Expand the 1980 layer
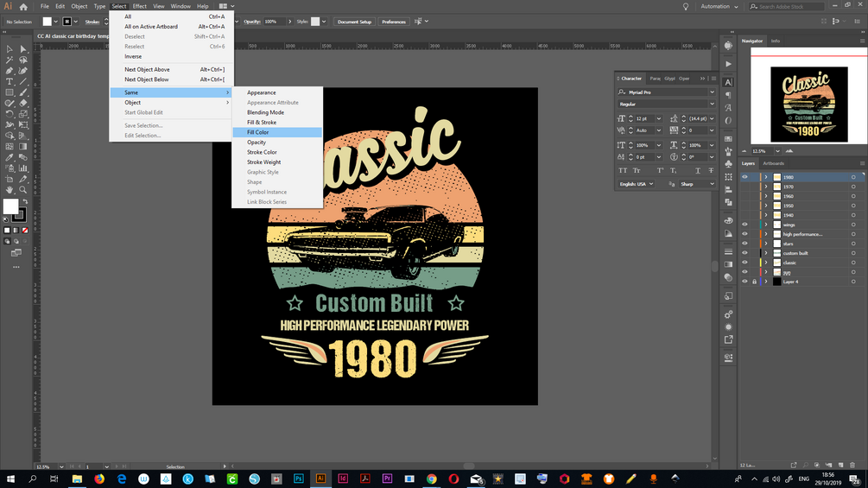Viewport: 868px width, 488px height. (x=766, y=177)
